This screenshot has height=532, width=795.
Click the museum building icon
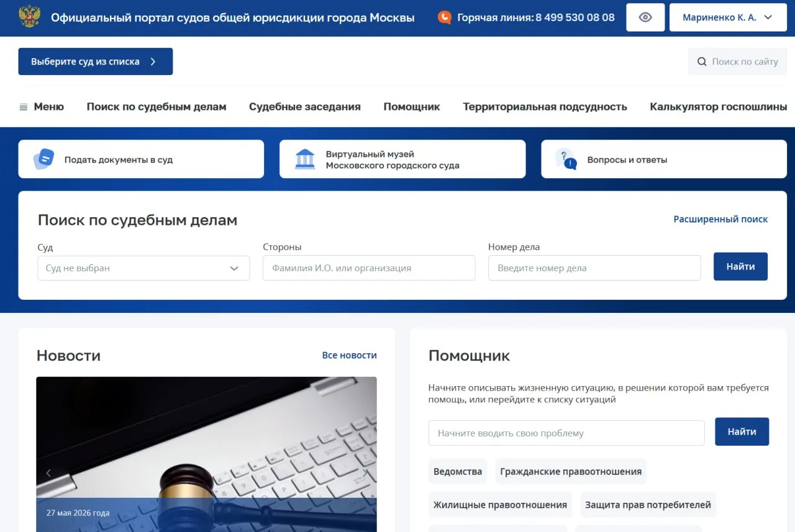tap(305, 159)
